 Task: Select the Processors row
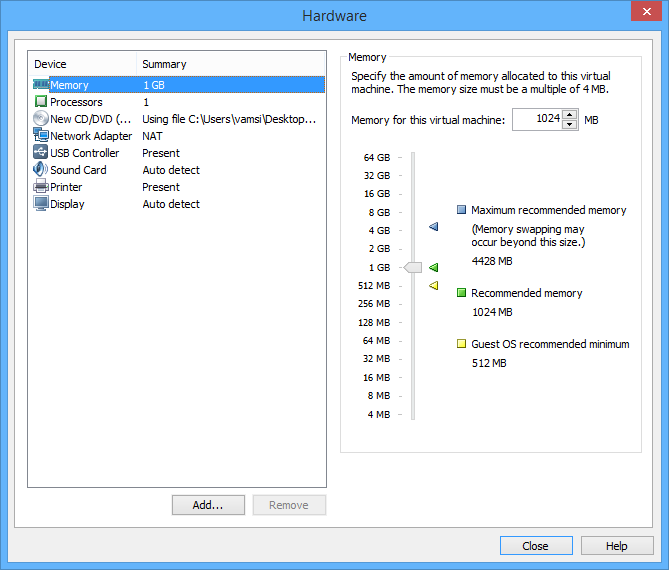[x=177, y=102]
